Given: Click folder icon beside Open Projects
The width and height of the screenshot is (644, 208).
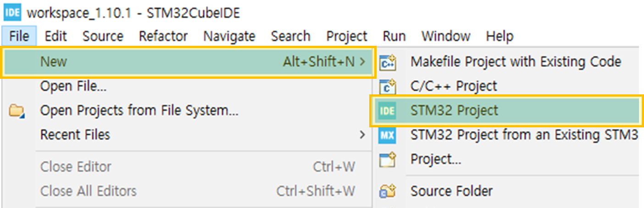Looking at the screenshot, I should pos(17,111).
